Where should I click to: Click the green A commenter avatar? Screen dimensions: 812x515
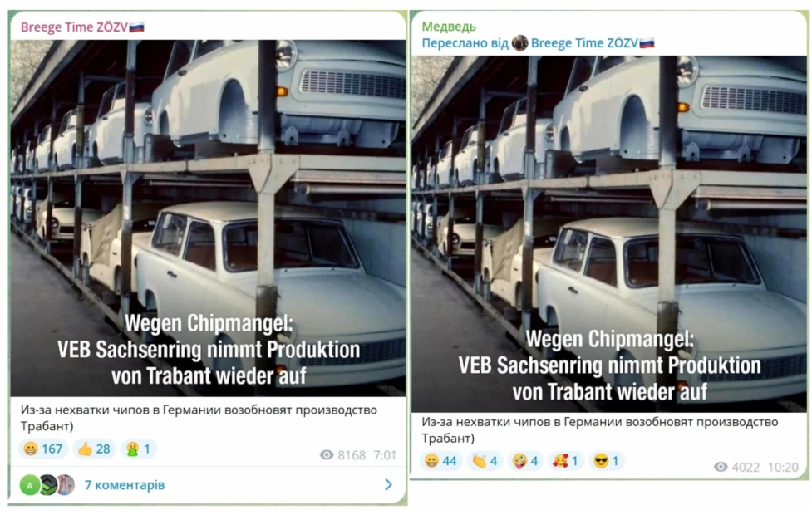pyautogui.click(x=30, y=485)
